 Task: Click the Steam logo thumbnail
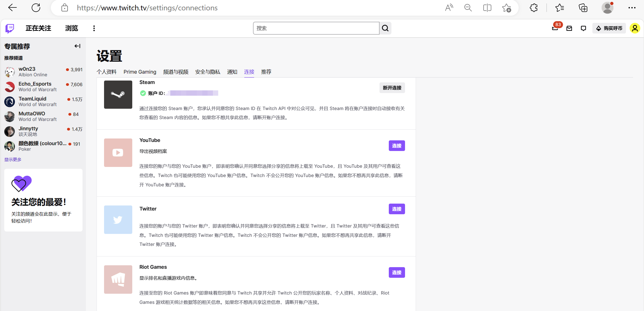pos(118,94)
